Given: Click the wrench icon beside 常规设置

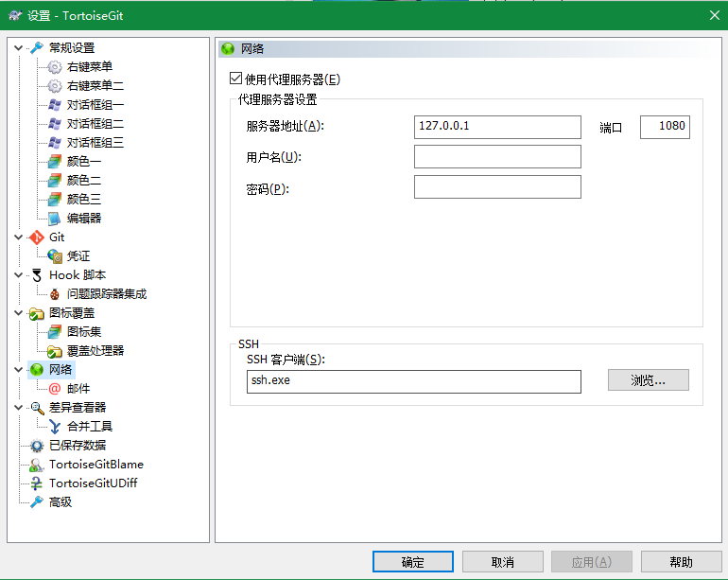Looking at the screenshot, I should [x=37, y=48].
